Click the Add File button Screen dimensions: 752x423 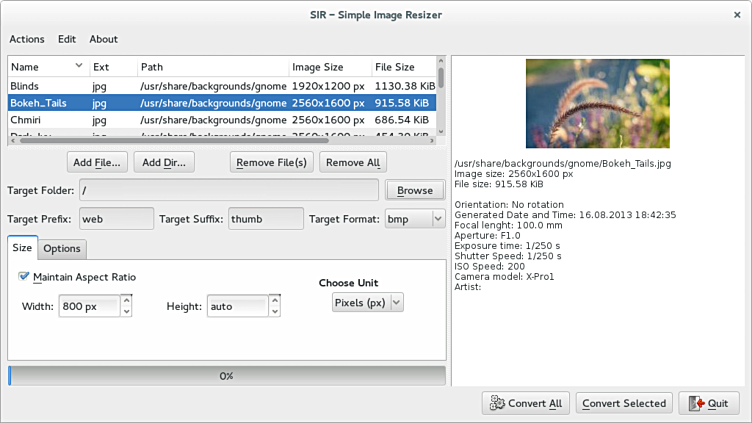98,162
